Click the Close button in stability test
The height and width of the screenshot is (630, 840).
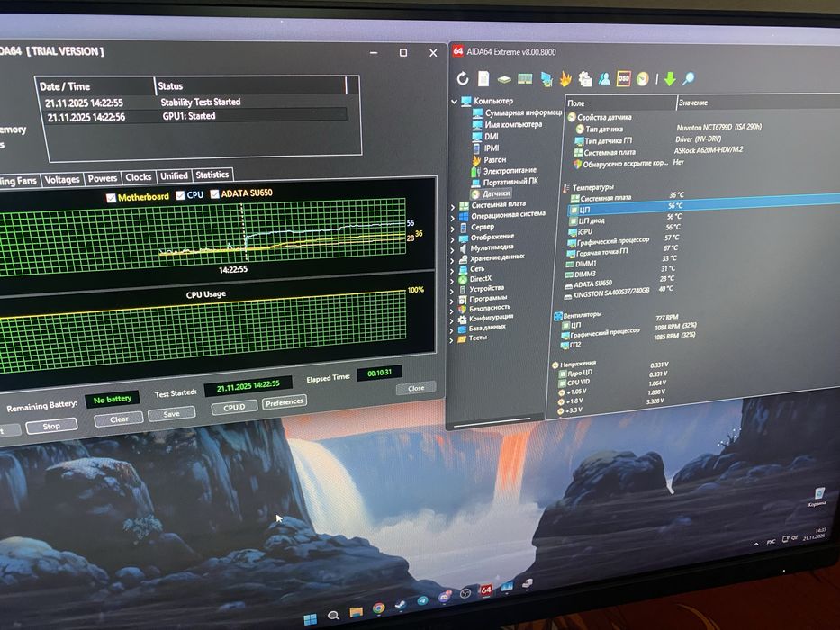click(416, 388)
